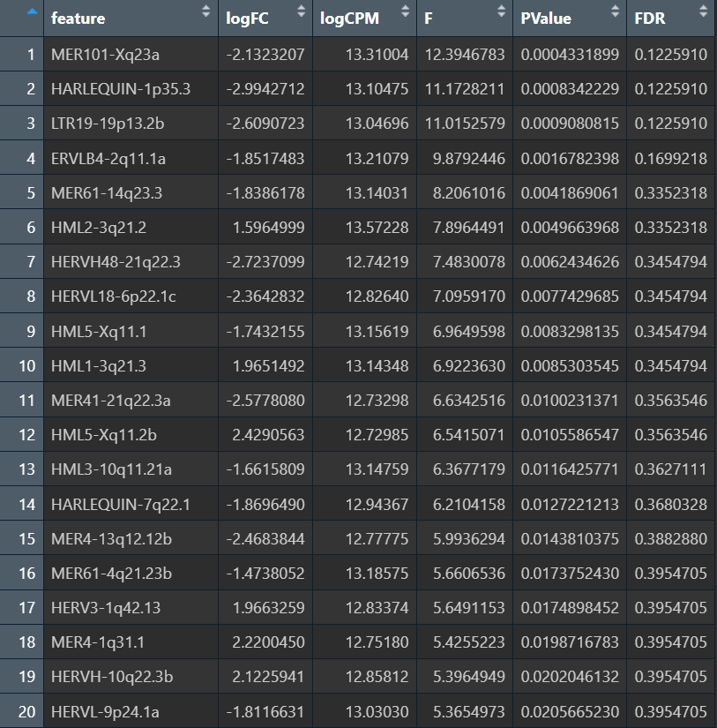Select the F value 12.3946783

click(x=465, y=55)
